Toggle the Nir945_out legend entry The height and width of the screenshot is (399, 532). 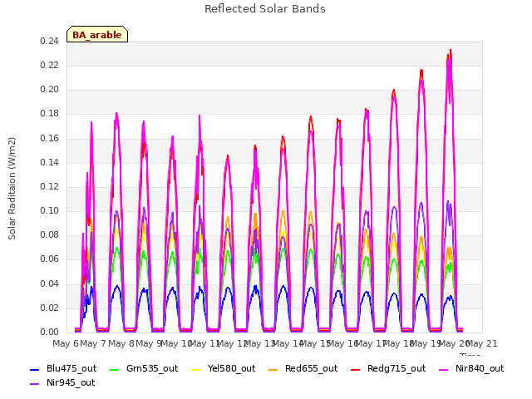pos(62,382)
